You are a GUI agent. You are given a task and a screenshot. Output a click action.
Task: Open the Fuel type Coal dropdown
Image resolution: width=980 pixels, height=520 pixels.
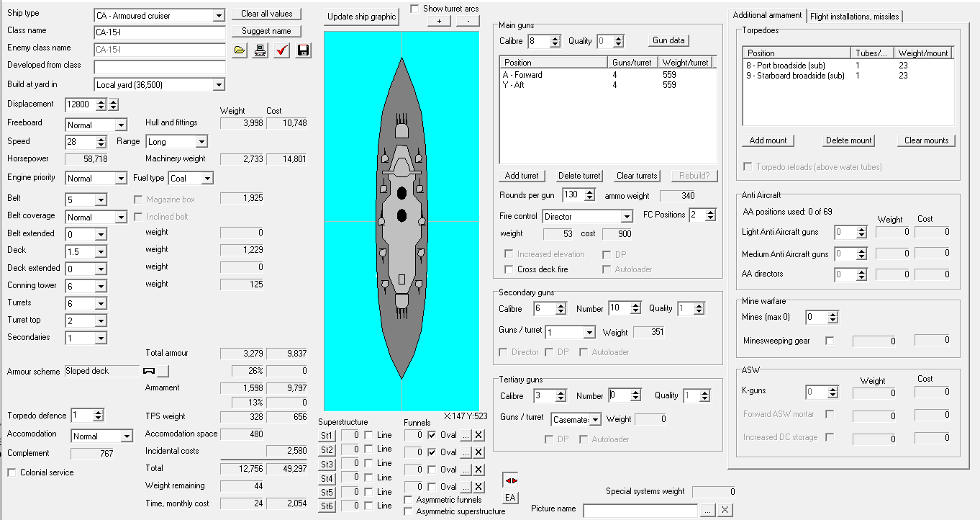coord(207,179)
